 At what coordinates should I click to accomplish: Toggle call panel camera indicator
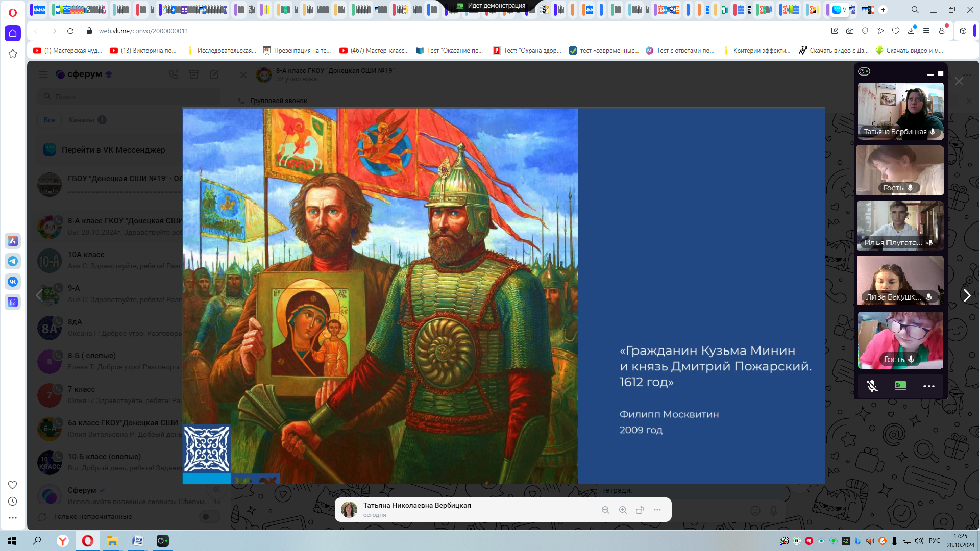[864, 71]
